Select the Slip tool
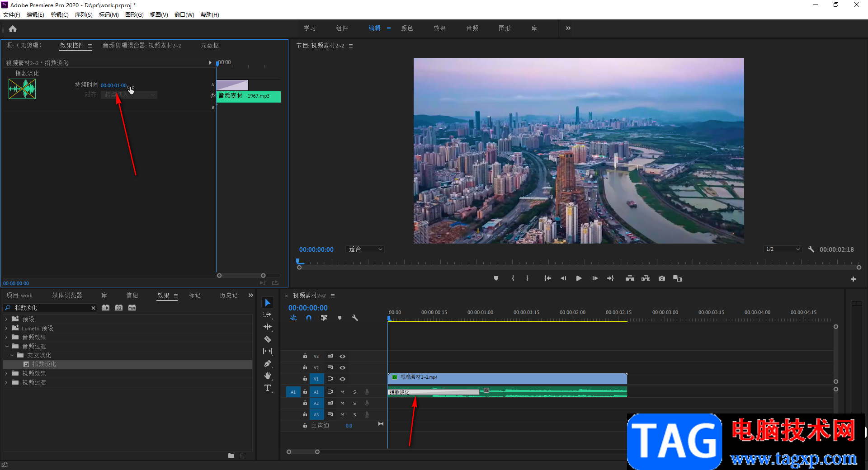This screenshot has height=470, width=868. point(268,351)
